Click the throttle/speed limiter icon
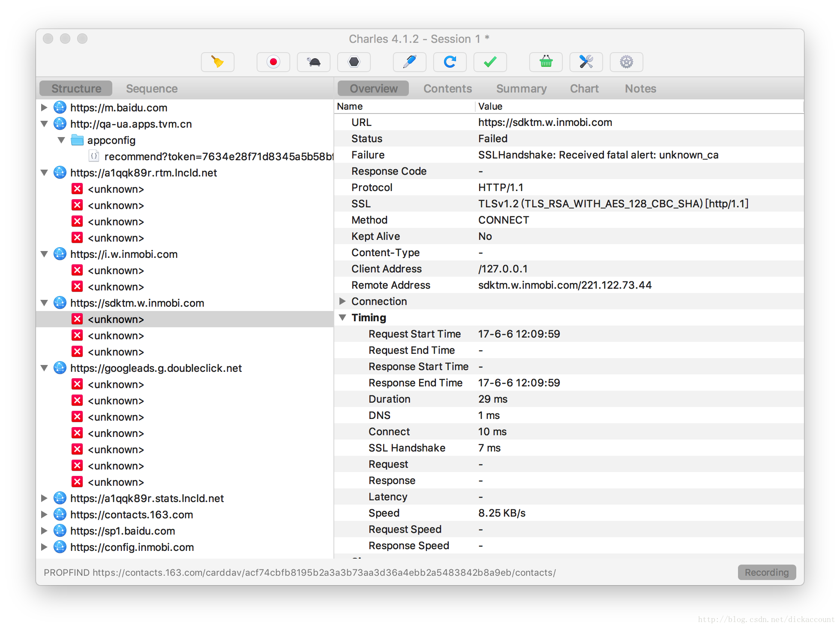840x628 pixels. (x=313, y=62)
